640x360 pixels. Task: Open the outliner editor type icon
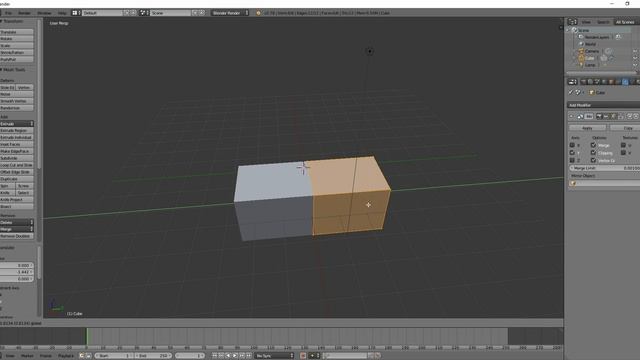(572, 22)
